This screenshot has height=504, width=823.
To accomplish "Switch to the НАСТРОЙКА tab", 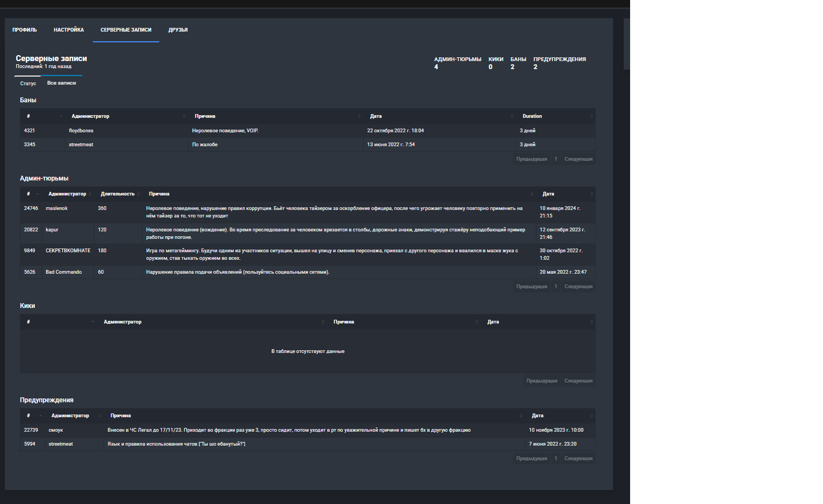I will (69, 30).
